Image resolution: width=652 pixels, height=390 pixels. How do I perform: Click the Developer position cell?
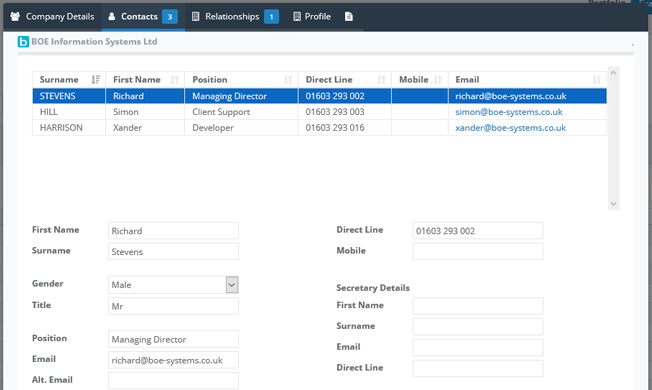pyautogui.click(x=241, y=128)
